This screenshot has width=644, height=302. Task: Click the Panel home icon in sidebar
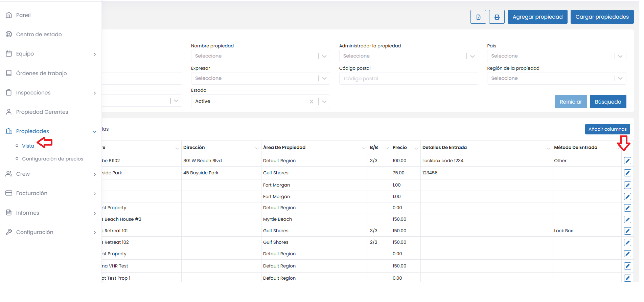[9, 15]
